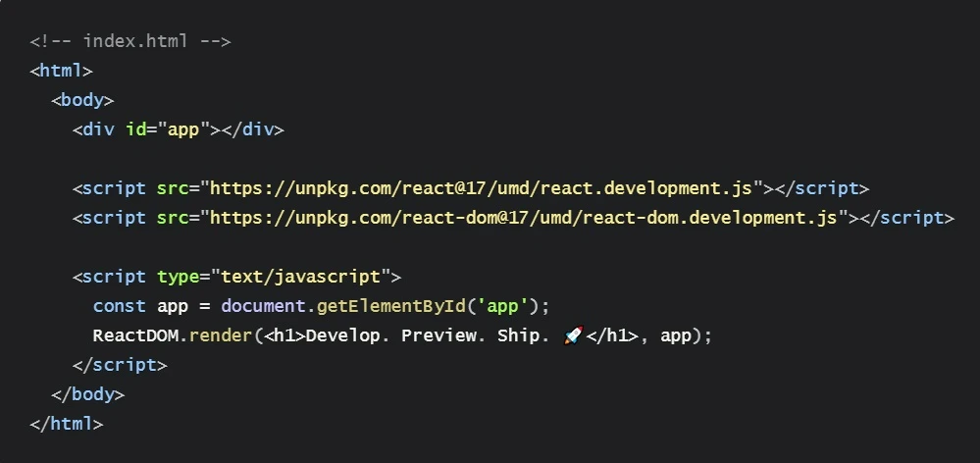The width and height of the screenshot is (980, 463).
Task: Click the opening html tag
Action: click(x=61, y=71)
